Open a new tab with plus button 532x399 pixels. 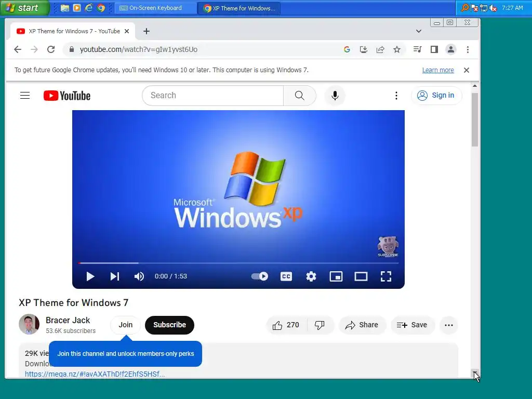146,31
